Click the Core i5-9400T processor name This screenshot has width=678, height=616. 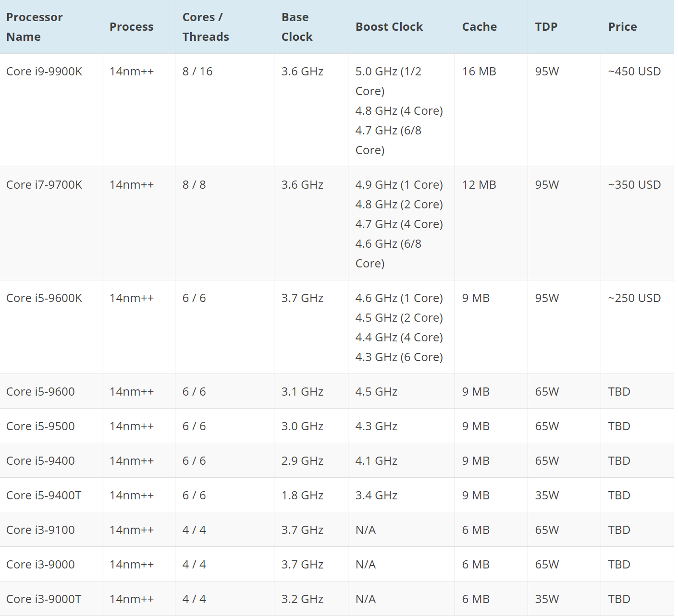point(44,495)
